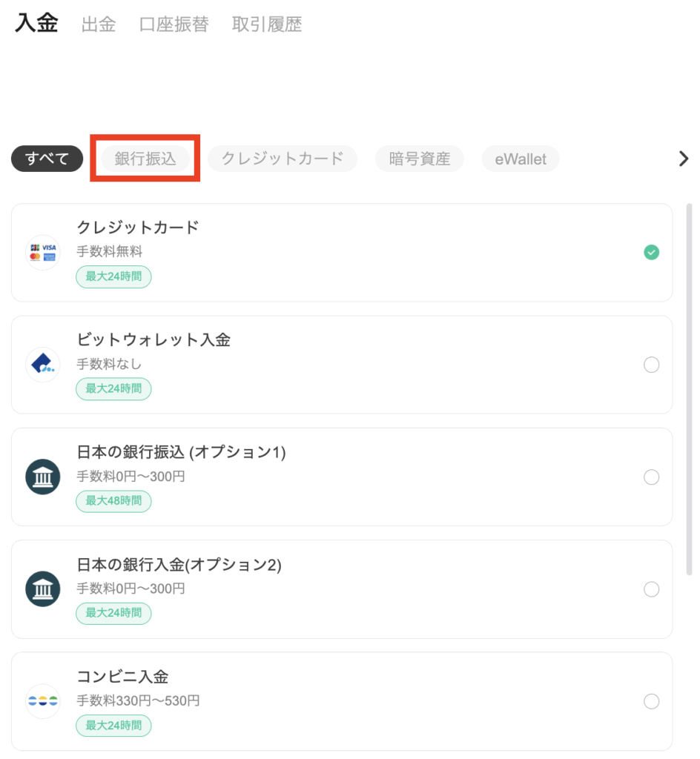
Task: Choose 日本の銀行振込 (オプション1) radio button
Action: click(x=651, y=477)
